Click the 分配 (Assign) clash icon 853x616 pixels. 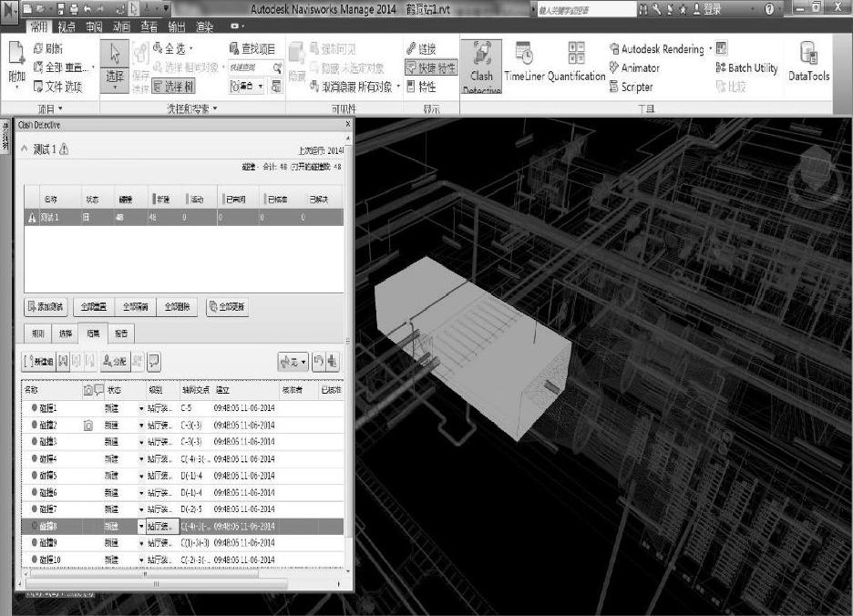(116, 362)
